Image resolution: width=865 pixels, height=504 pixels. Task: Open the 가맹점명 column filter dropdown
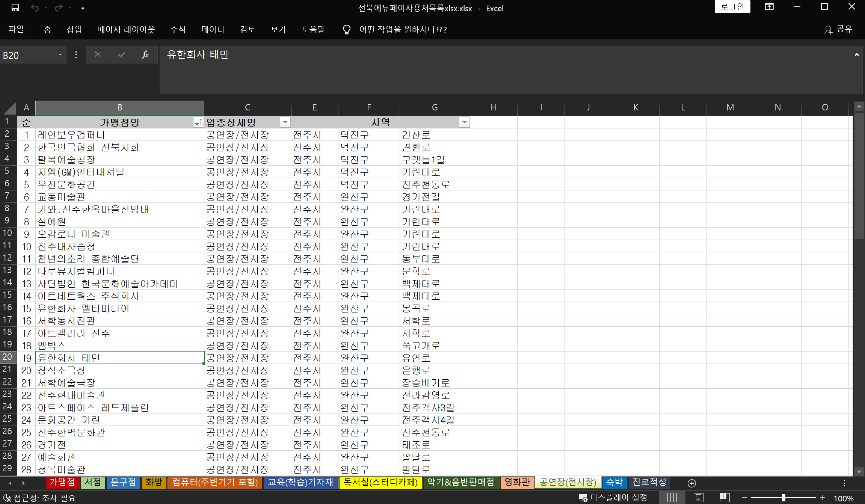198,122
